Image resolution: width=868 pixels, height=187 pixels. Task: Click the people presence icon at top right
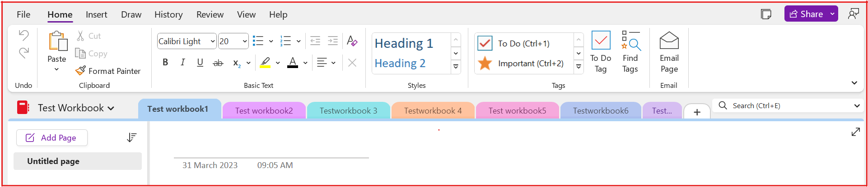click(853, 14)
